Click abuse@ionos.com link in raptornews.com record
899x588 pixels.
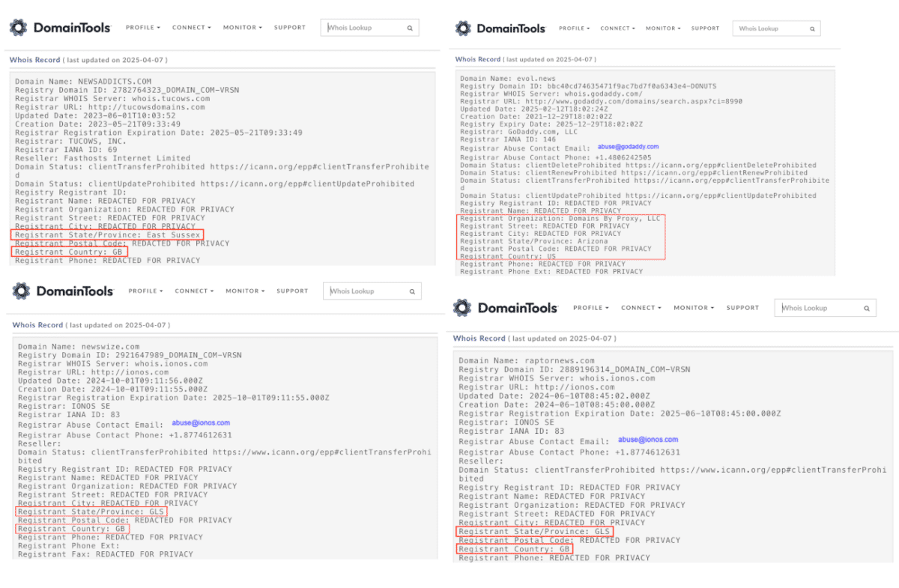[648, 440]
